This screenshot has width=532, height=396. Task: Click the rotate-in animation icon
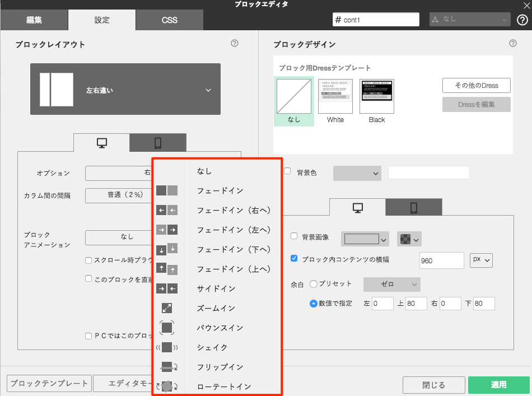166,386
